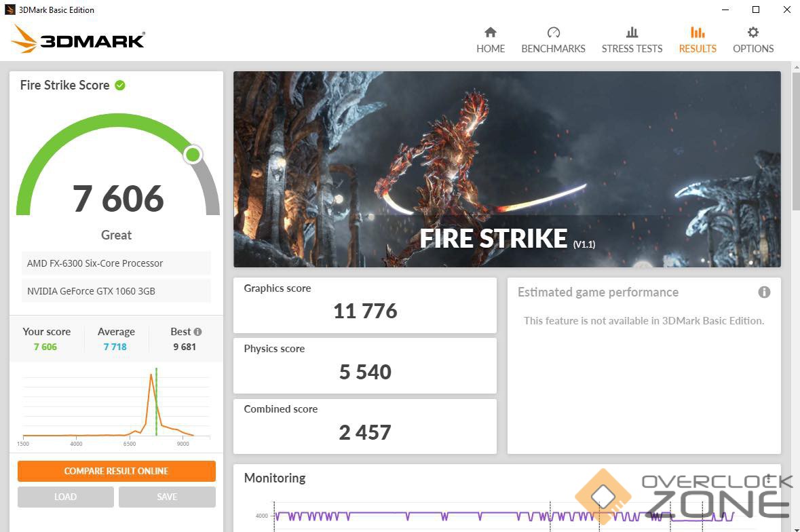Click the 3DMark logo
The height and width of the screenshot is (532, 800).
(78, 39)
